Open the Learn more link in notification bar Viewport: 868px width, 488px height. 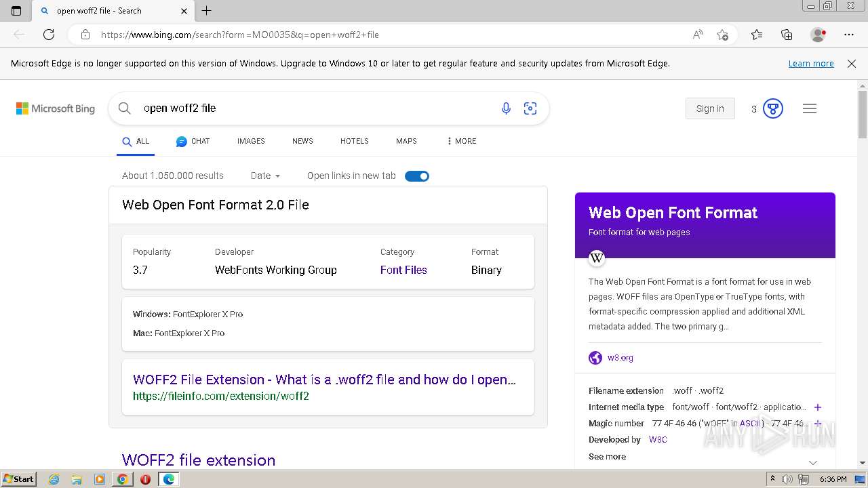(x=811, y=64)
